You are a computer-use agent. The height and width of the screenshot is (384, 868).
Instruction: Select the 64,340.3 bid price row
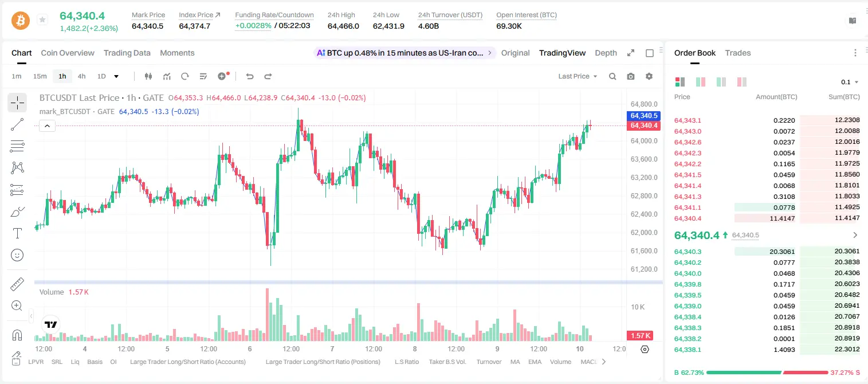[x=767, y=252]
